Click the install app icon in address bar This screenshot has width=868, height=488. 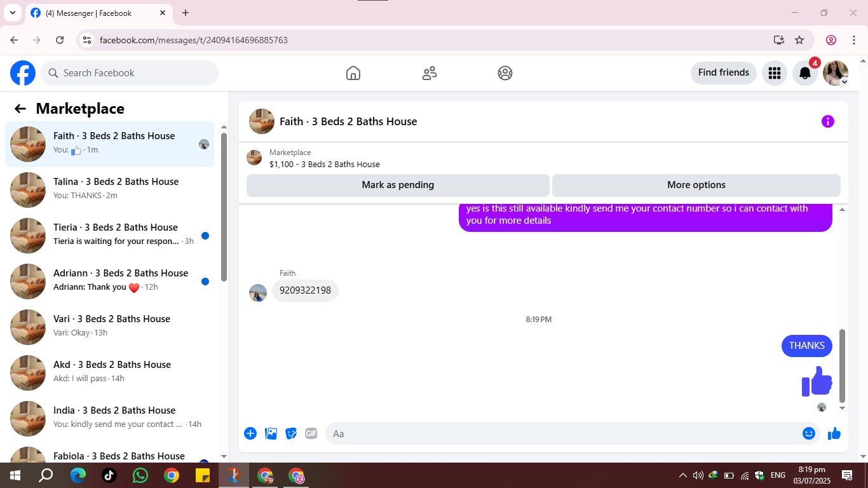(x=779, y=40)
